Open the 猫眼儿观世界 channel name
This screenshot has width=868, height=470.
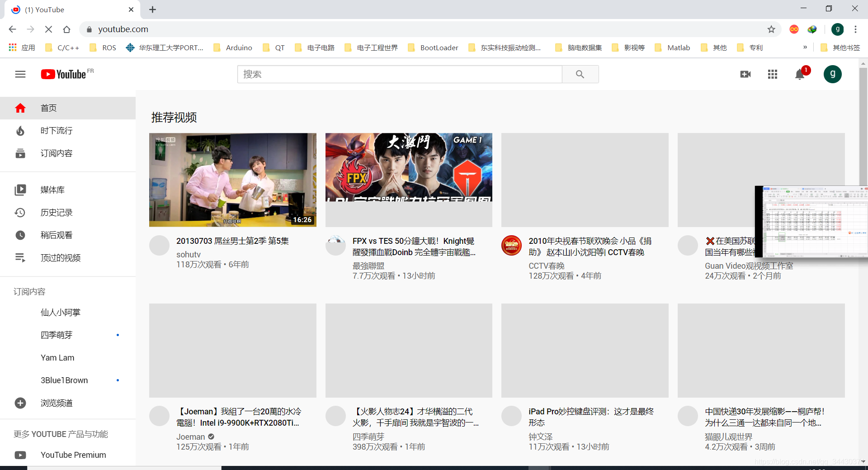pos(729,437)
